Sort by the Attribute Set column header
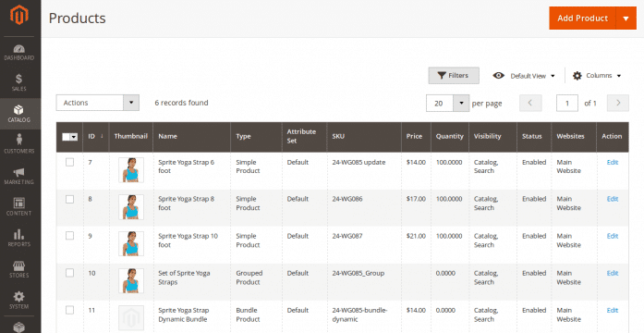Screen dimensions: 644x333 304,137
